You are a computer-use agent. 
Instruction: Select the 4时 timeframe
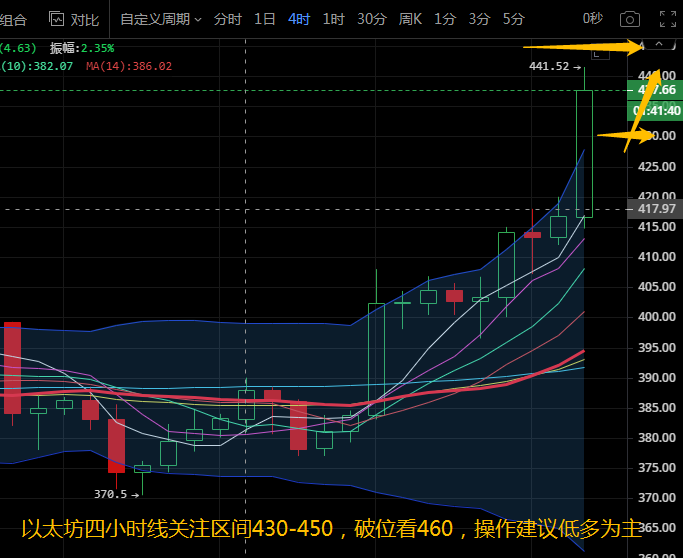pos(298,19)
